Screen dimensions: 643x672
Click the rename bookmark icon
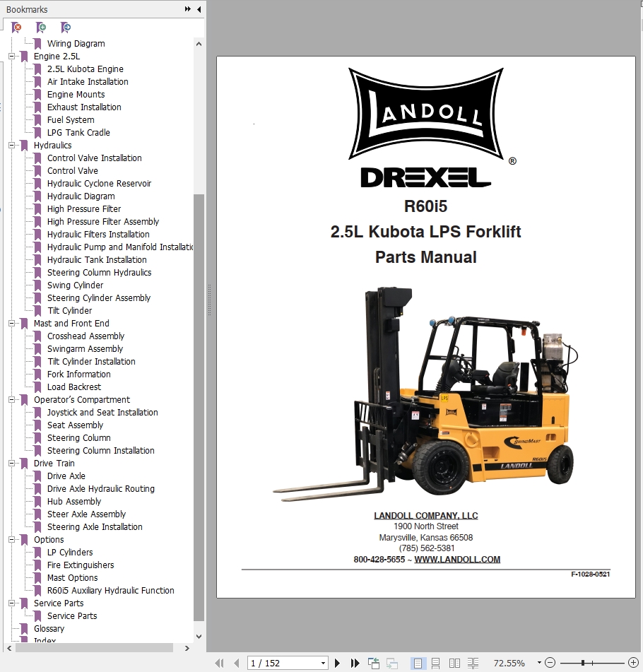point(66,28)
